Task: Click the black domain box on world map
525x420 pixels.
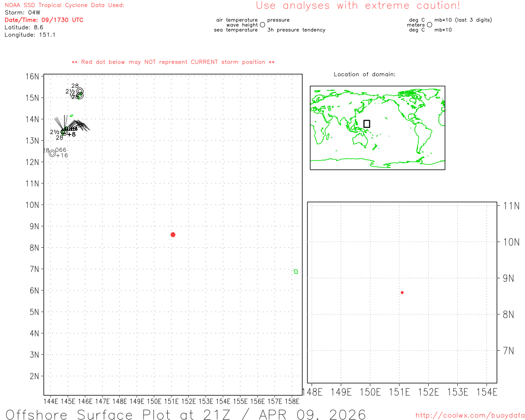Action: coord(367,124)
